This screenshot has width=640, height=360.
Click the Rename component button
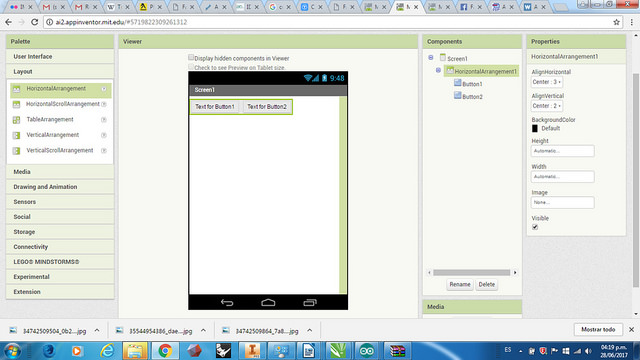point(460,284)
